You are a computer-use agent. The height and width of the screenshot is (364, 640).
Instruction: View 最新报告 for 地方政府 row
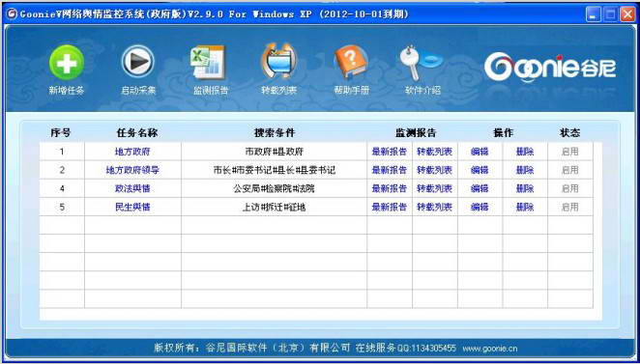(x=390, y=152)
